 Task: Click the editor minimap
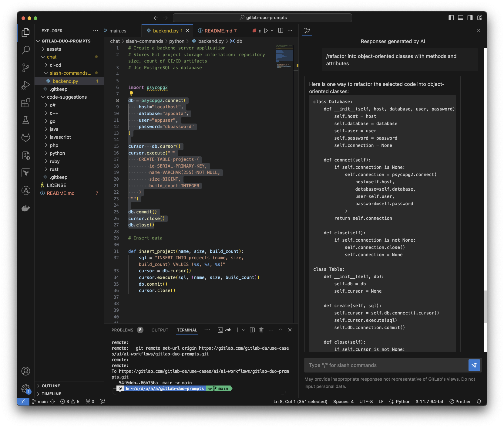click(x=284, y=57)
